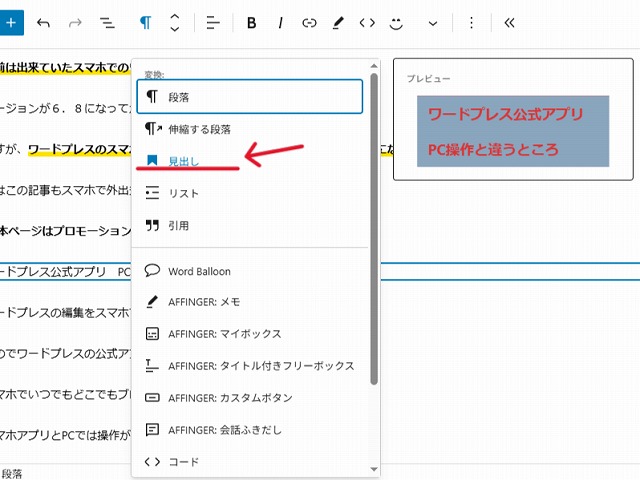Redo the last undone edit
640x480 pixels.
[75, 22]
